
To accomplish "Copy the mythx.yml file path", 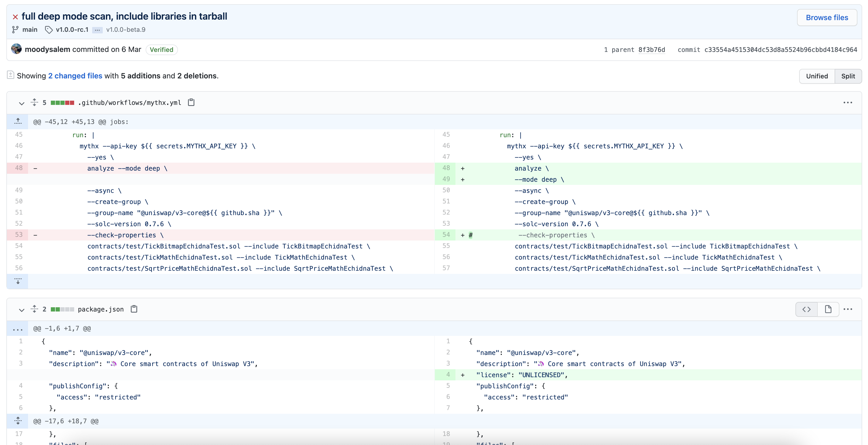I will [x=191, y=102].
